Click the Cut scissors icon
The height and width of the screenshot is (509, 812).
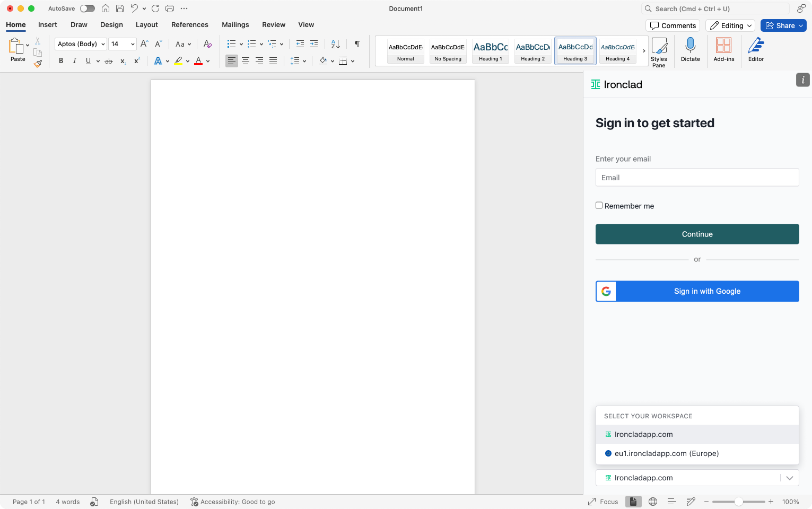(x=38, y=41)
